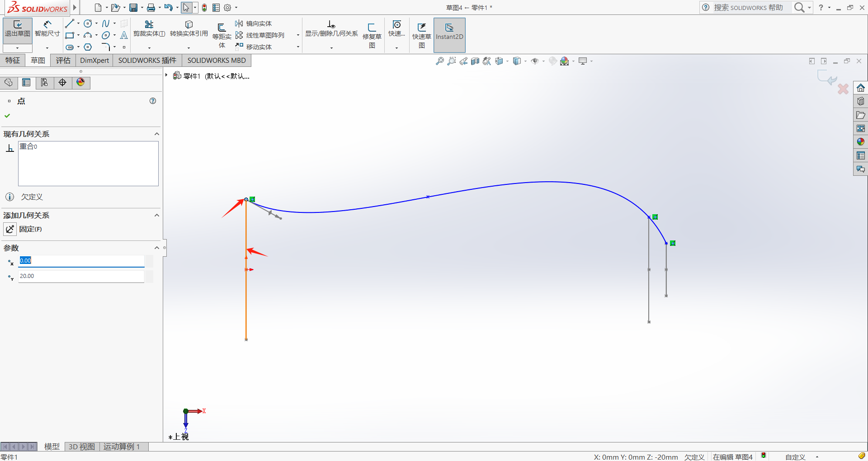Collapse the 添加几何关系 section
This screenshot has width=868, height=461.
tap(156, 215)
